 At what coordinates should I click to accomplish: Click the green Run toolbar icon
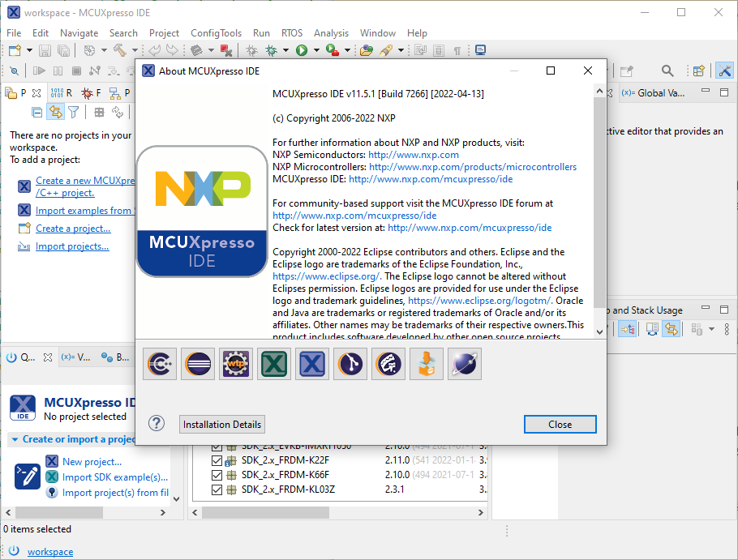301,50
